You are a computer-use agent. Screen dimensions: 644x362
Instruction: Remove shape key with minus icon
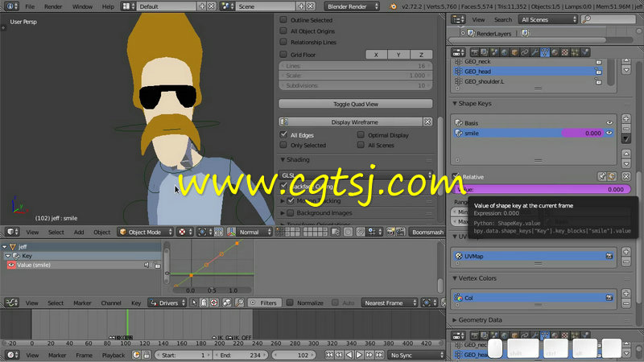click(626, 129)
